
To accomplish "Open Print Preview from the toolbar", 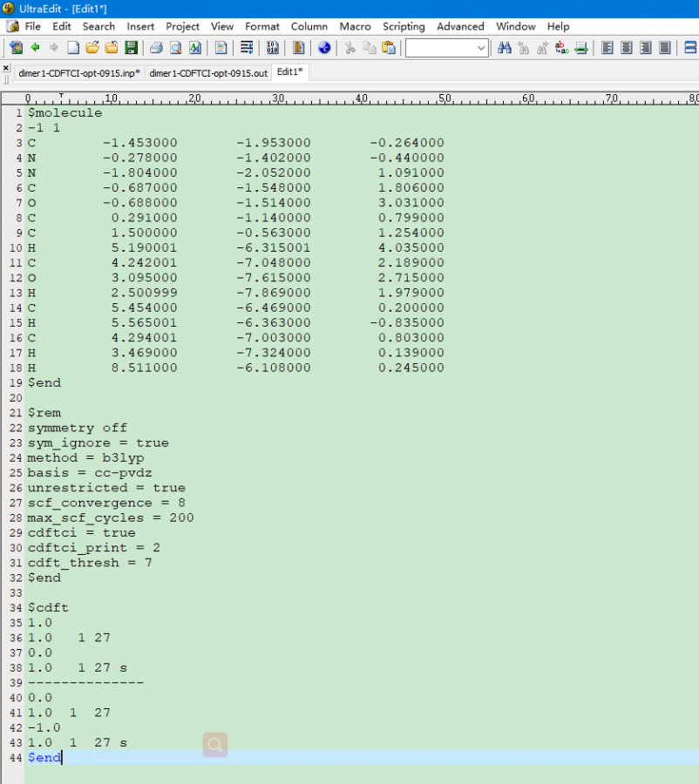I will [175, 48].
